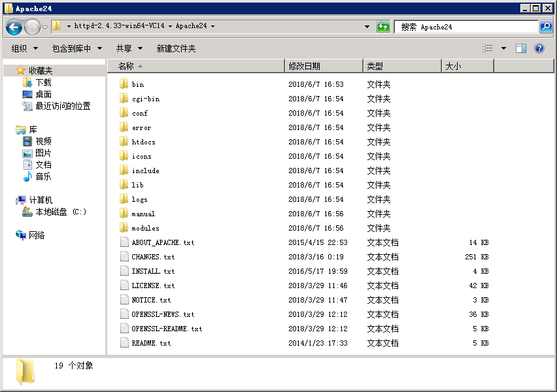Select the ABOUT_APACHE.txt file icon

[x=124, y=242]
